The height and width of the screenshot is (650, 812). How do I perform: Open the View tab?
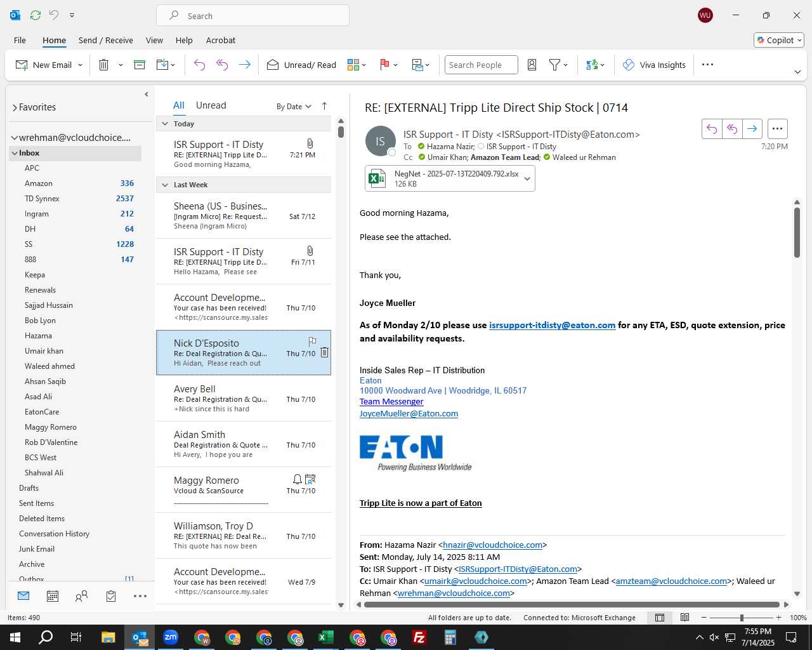(154, 40)
